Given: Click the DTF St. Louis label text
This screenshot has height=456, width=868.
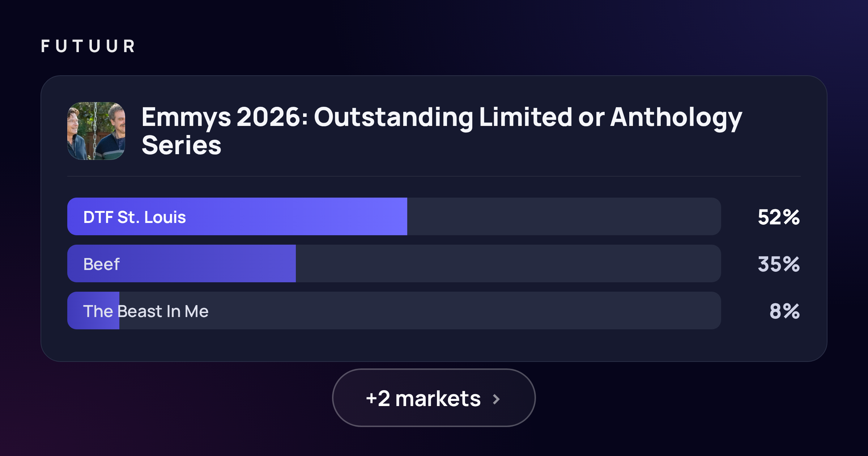Looking at the screenshot, I should tap(135, 217).
